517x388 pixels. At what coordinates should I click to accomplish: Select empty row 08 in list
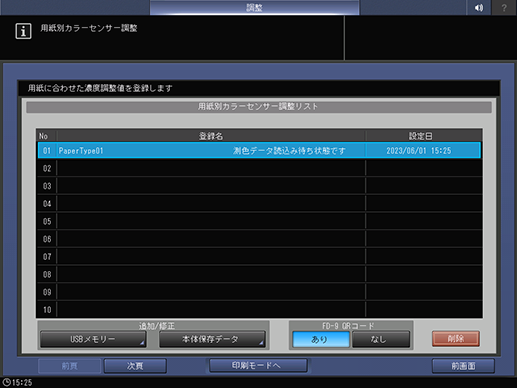click(x=259, y=274)
